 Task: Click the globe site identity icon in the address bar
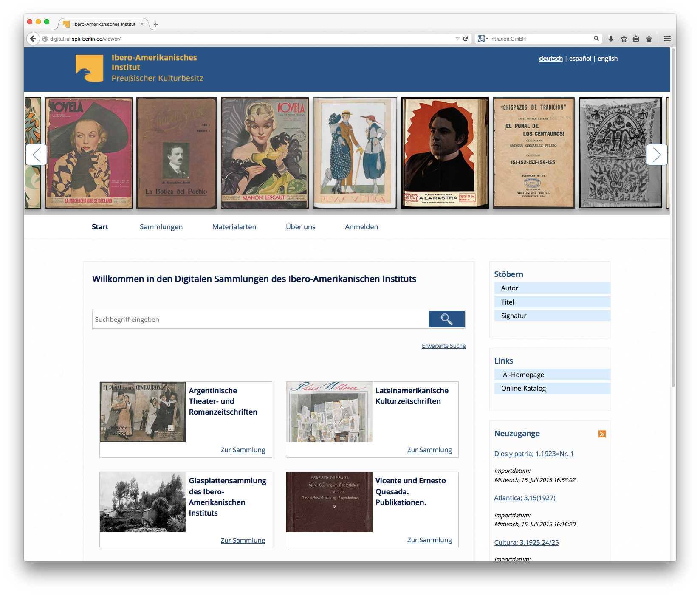coord(45,39)
